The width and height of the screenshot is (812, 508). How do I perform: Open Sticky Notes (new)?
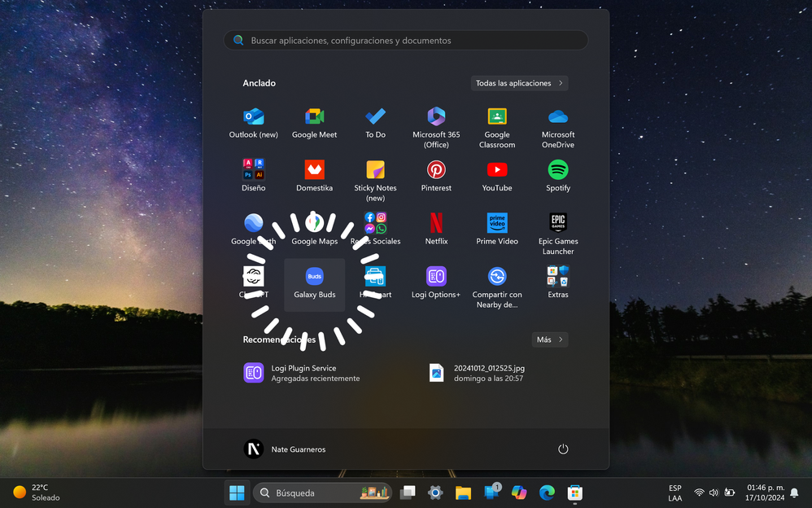point(375,181)
